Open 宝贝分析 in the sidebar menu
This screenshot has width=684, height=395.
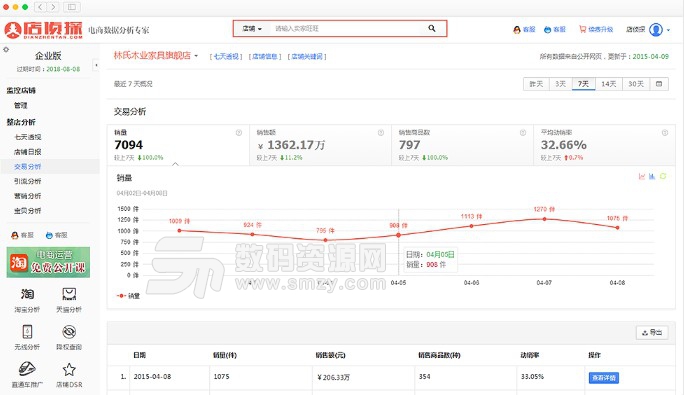(27, 211)
